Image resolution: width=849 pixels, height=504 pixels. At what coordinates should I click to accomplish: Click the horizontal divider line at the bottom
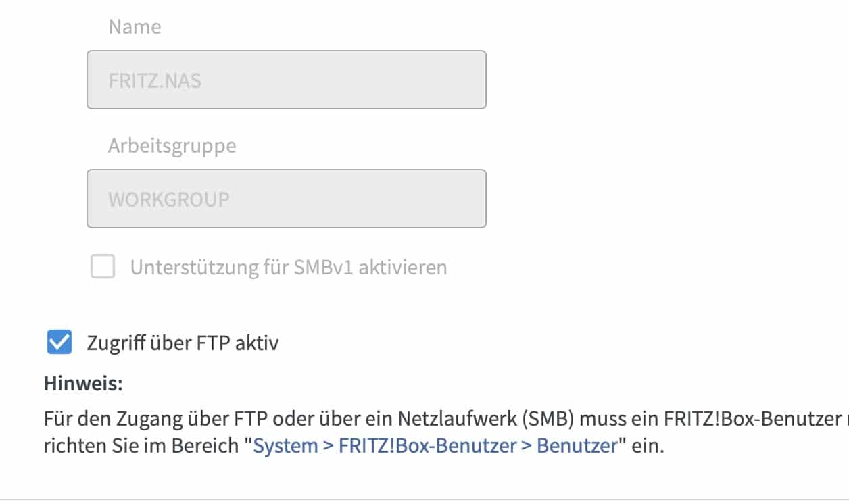[x=424, y=499]
